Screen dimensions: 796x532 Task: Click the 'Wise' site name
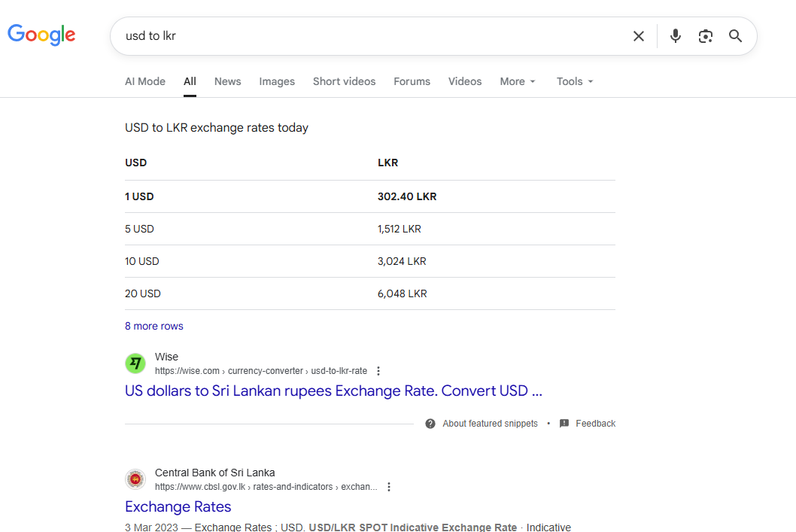166,357
